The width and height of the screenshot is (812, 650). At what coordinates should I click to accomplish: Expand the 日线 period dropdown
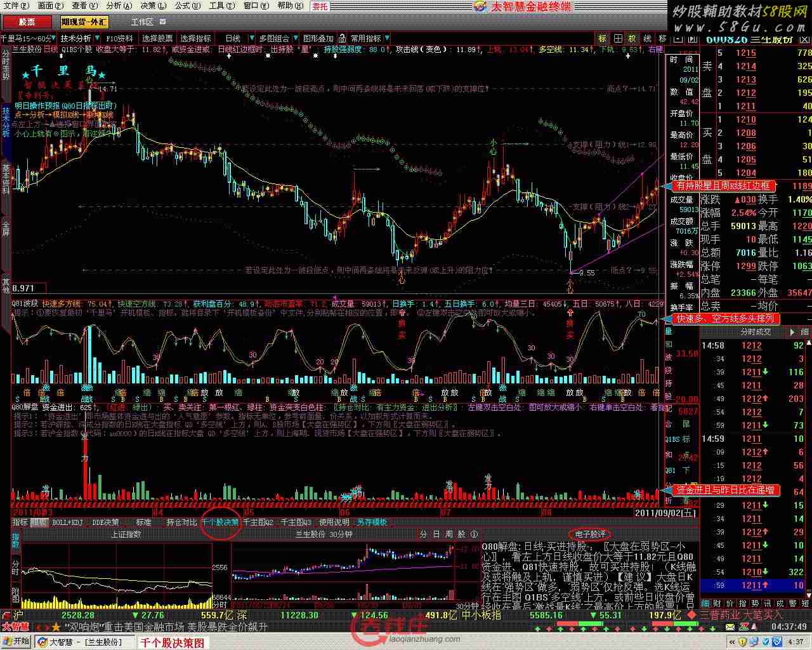tap(252, 39)
